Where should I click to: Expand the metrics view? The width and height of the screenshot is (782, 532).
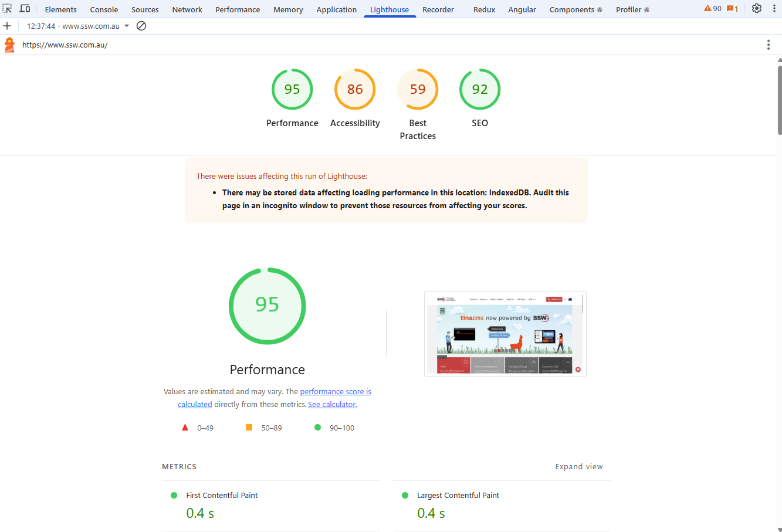[x=578, y=467]
